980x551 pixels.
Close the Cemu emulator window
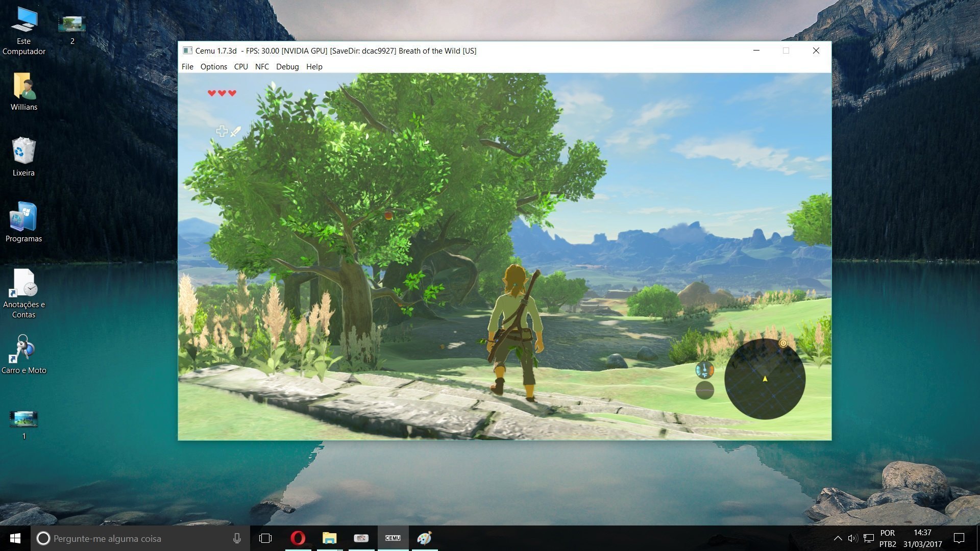click(x=816, y=51)
